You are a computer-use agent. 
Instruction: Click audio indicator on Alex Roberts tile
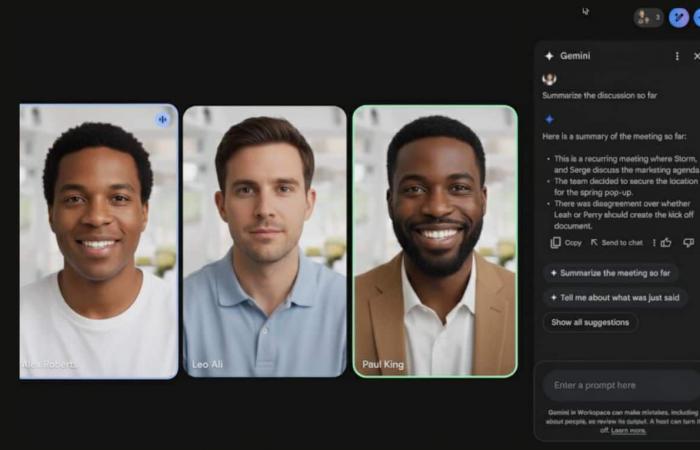(162, 119)
